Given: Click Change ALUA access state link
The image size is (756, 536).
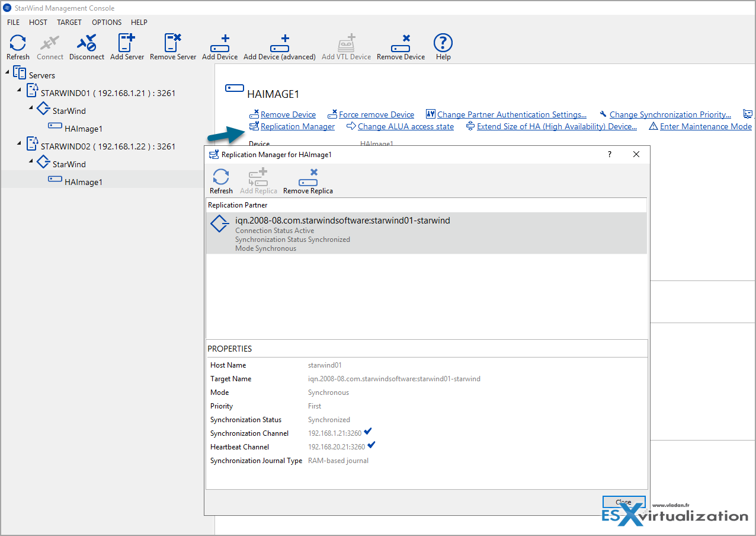Looking at the screenshot, I should [406, 126].
